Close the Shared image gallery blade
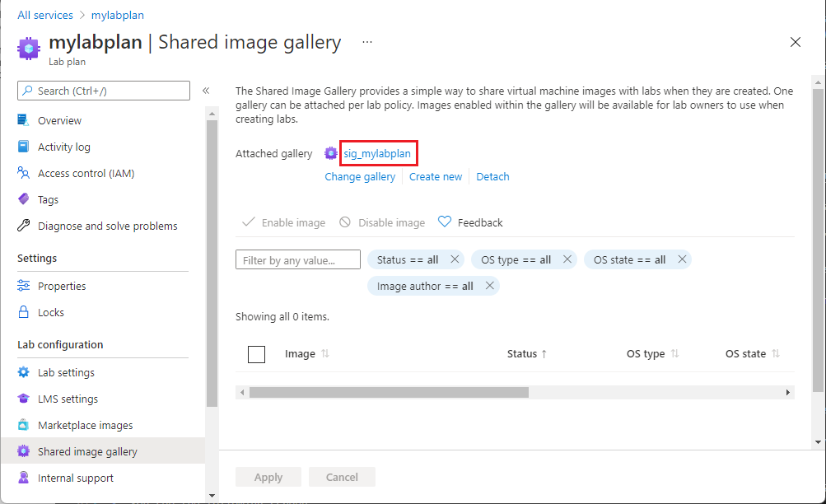 pos(796,42)
